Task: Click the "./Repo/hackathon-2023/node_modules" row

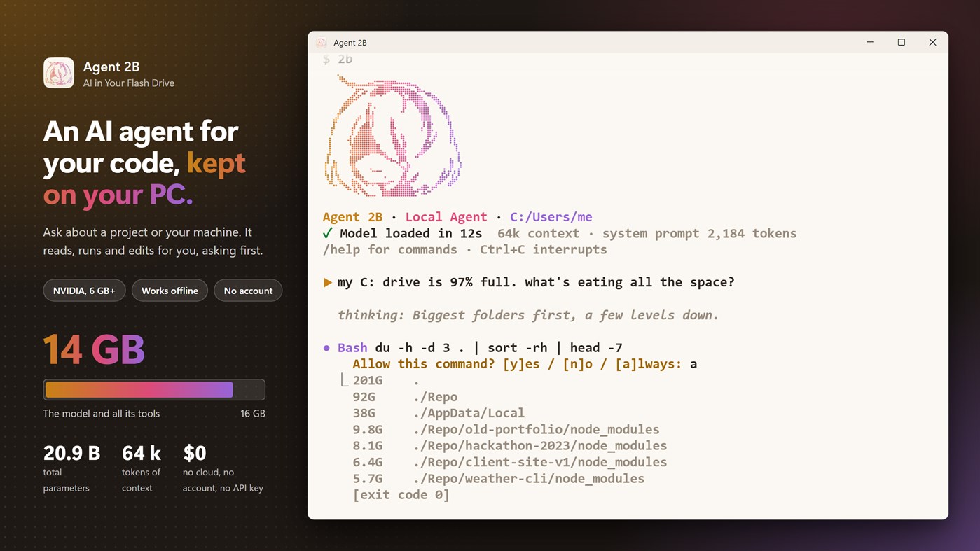Action: 509,446
